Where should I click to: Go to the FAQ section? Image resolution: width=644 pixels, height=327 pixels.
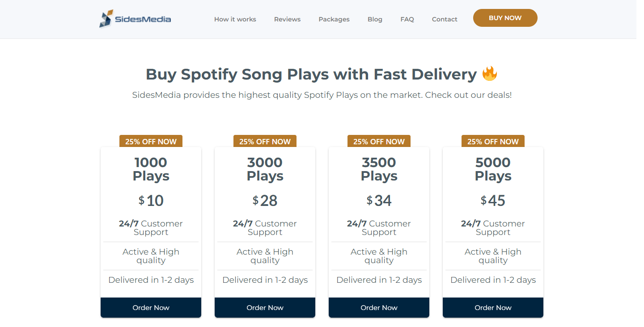tap(407, 19)
